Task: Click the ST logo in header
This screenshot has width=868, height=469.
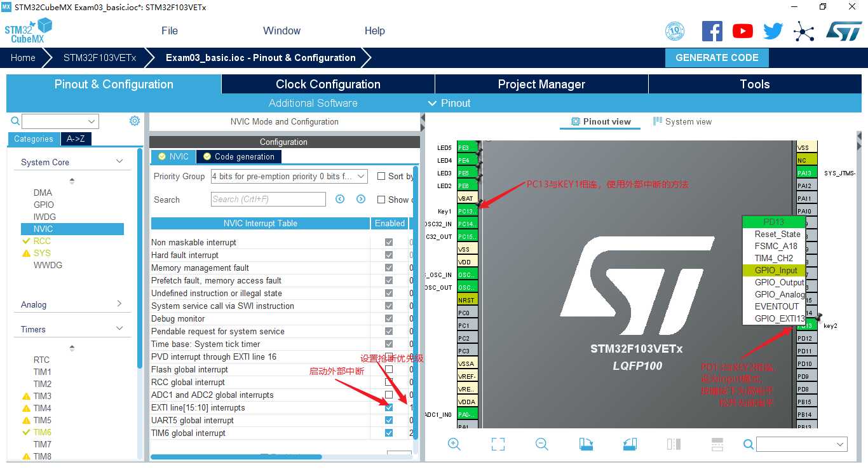Action: pyautogui.click(x=844, y=31)
